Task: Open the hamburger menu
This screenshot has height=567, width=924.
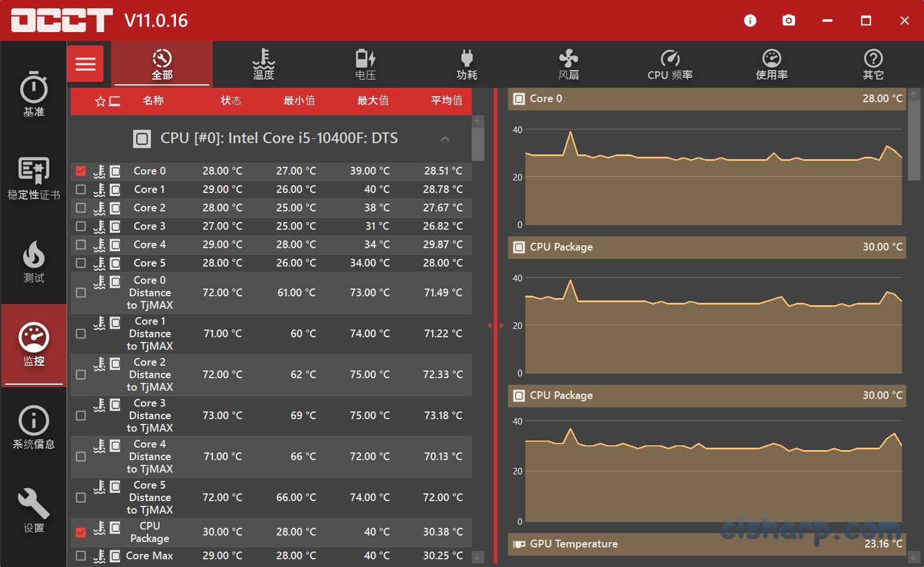Action: tap(86, 64)
